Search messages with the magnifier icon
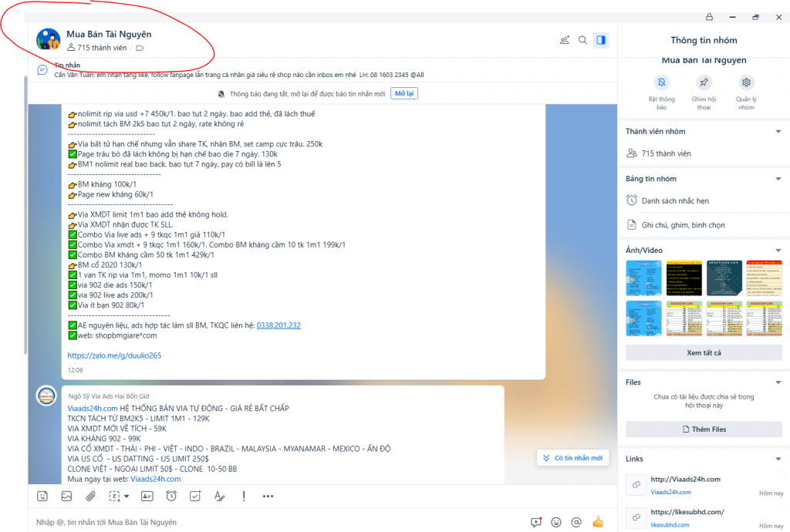The width and height of the screenshot is (790, 532). [583, 40]
